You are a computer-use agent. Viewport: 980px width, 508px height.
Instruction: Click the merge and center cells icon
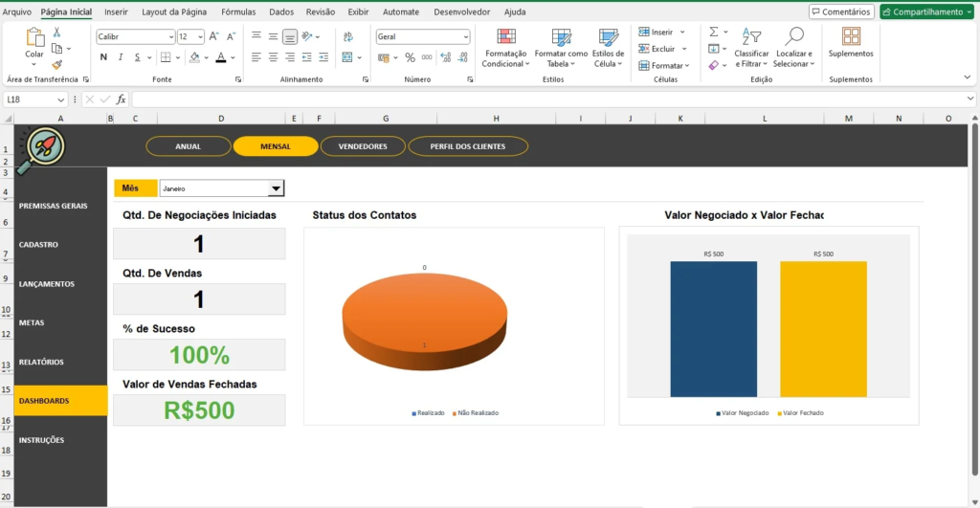click(348, 57)
